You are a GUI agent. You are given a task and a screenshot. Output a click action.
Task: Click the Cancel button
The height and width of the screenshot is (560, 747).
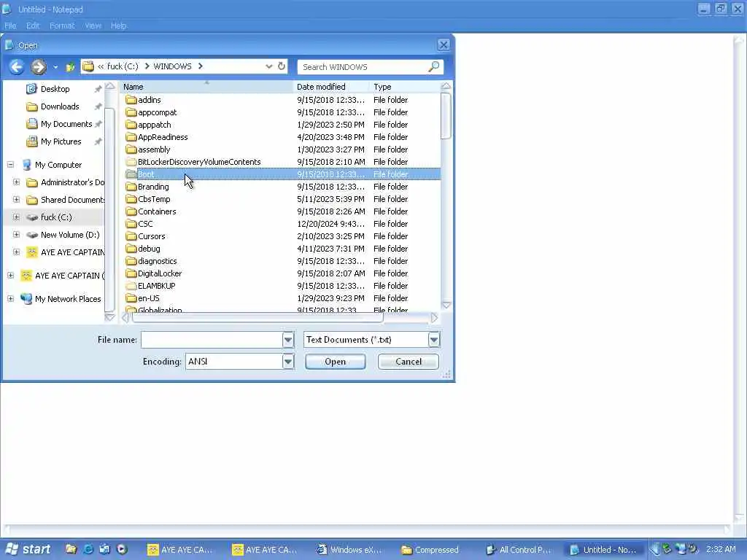pyautogui.click(x=409, y=362)
